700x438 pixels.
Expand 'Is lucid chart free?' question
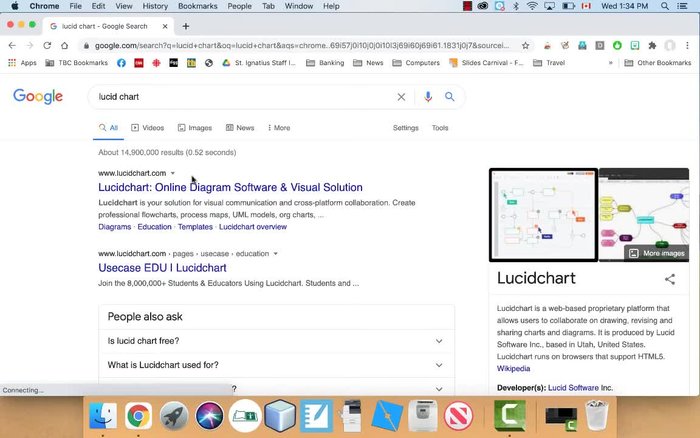276,341
